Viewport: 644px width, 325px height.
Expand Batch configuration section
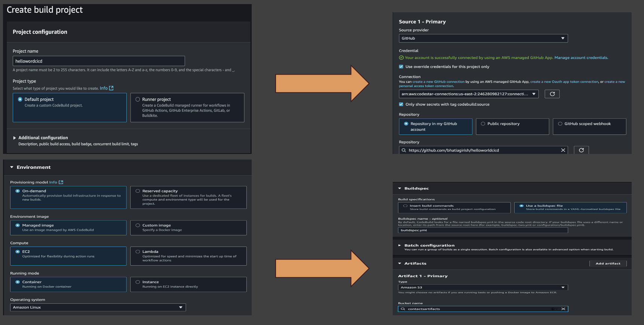point(400,245)
